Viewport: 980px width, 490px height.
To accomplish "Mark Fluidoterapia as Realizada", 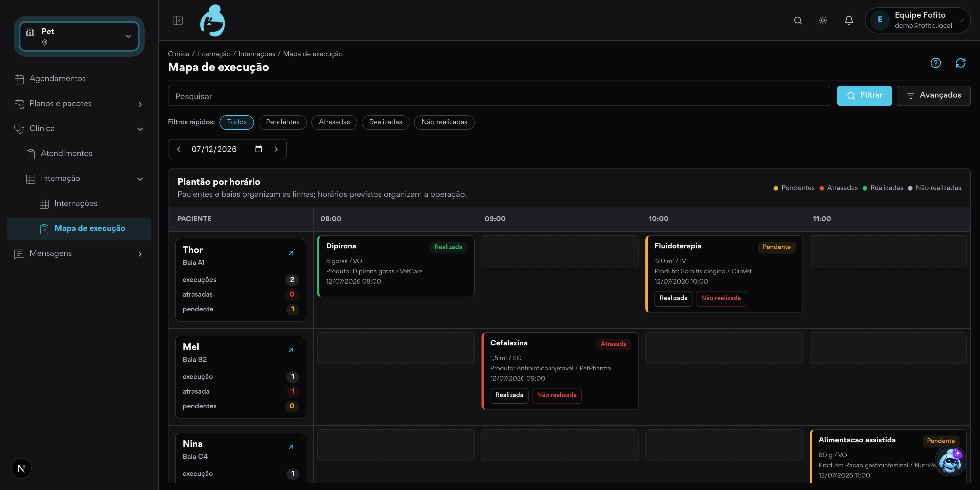I will tap(673, 298).
